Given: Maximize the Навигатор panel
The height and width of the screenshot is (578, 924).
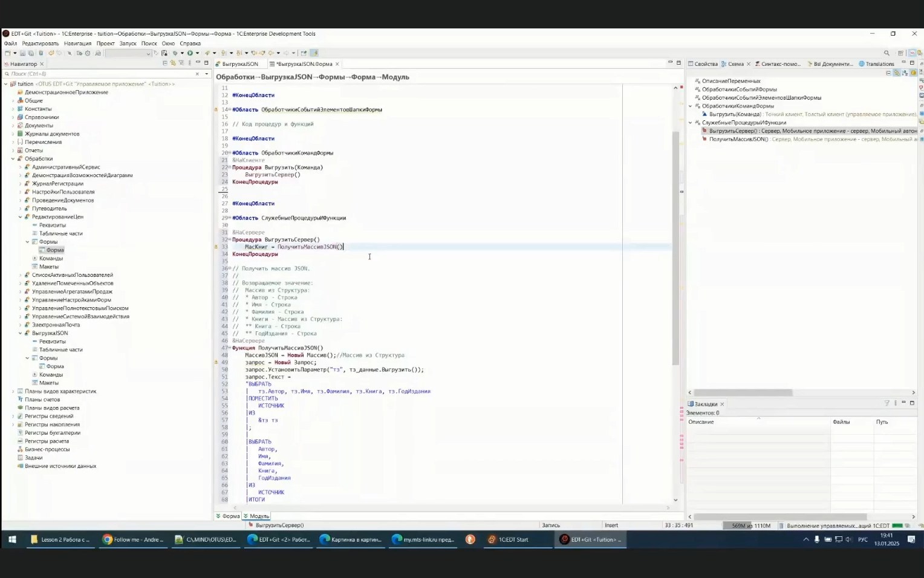Looking at the screenshot, I should (x=206, y=63).
